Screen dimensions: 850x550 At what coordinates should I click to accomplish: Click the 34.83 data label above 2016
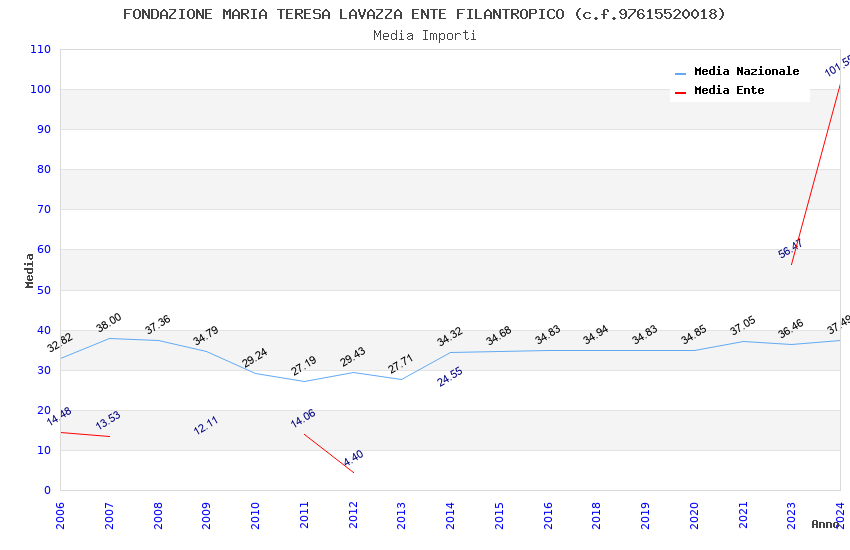pyautogui.click(x=548, y=335)
